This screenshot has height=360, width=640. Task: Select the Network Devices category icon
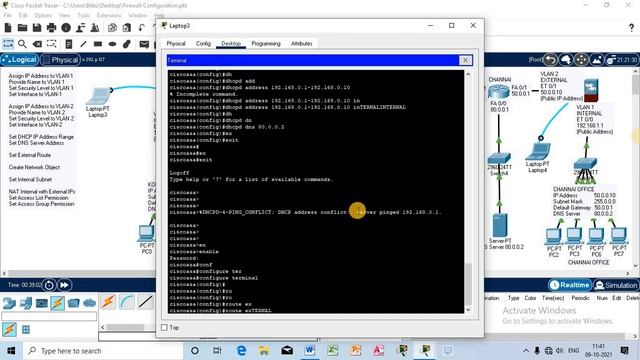[x=9, y=303]
